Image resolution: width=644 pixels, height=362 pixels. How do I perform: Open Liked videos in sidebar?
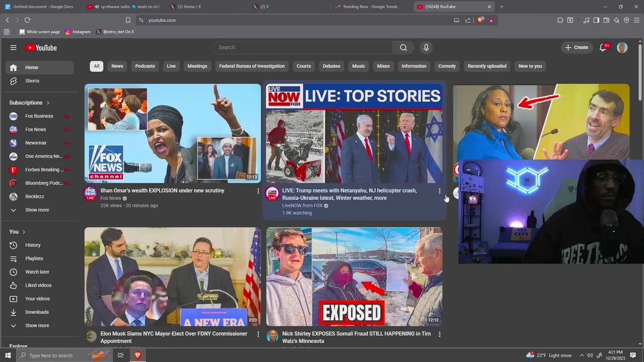click(38, 285)
